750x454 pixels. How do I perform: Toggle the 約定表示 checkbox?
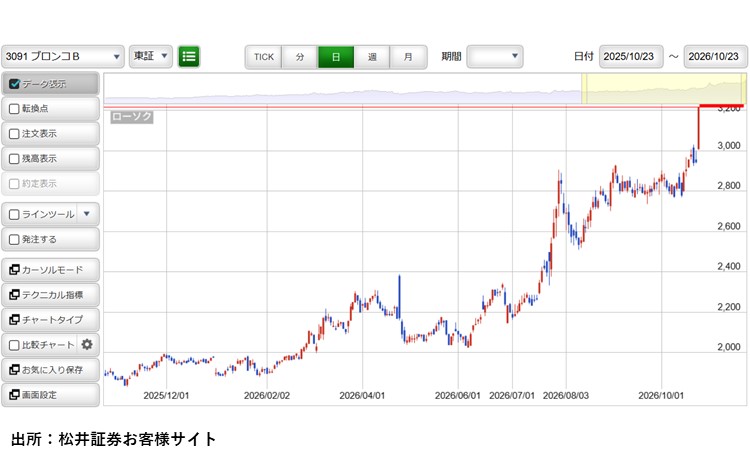pos(14,184)
